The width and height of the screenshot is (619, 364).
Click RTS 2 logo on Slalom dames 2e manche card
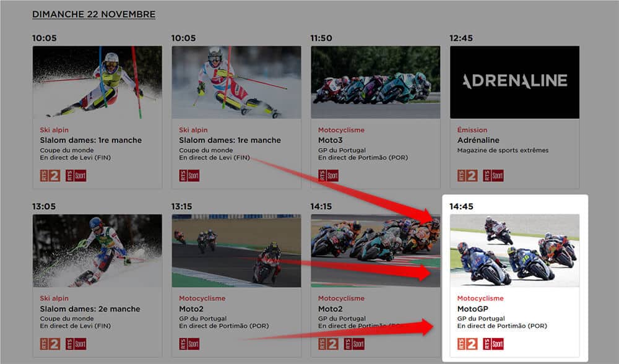tap(50, 344)
